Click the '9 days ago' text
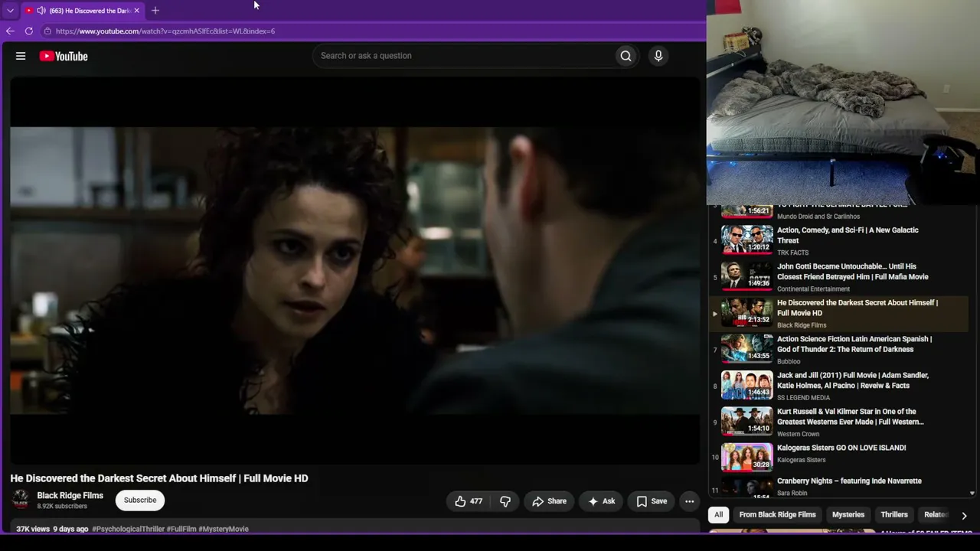 point(70,529)
